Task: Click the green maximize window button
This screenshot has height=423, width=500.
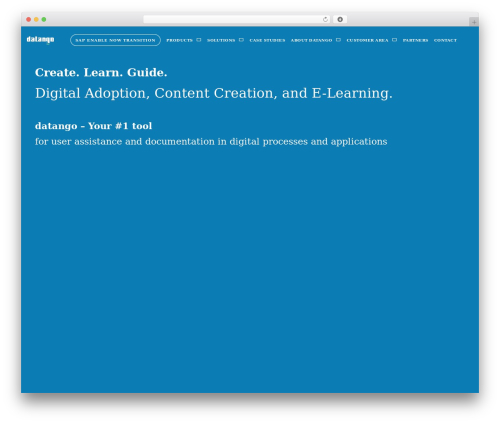Action: click(44, 20)
